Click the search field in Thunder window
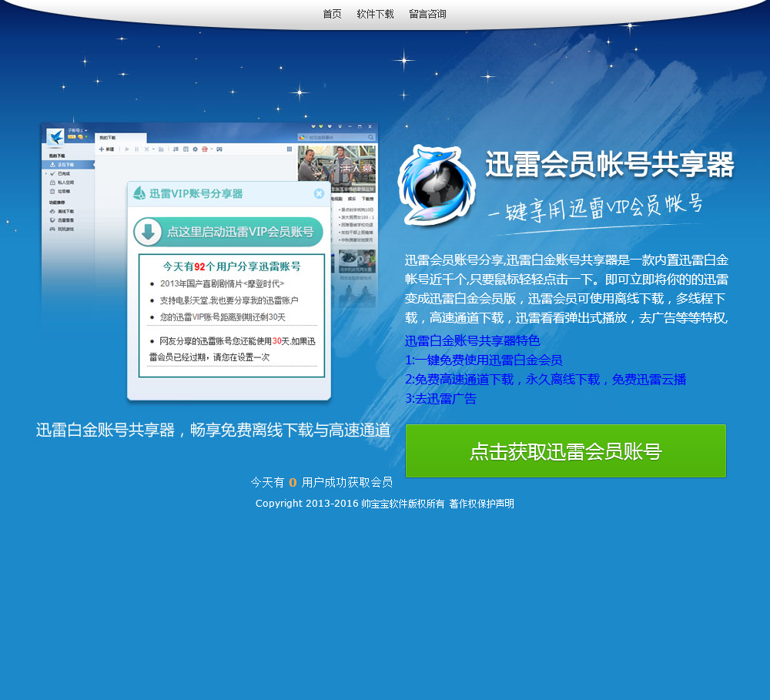 [x=336, y=137]
